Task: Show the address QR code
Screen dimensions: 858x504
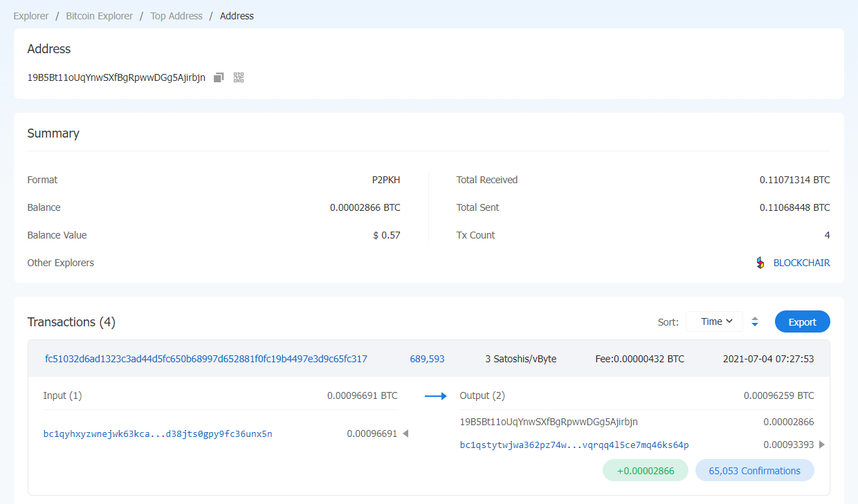Action: click(x=239, y=77)
